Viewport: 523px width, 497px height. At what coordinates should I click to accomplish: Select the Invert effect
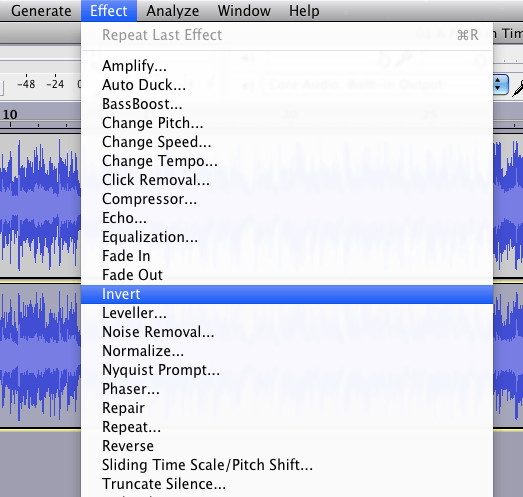(x=287, y=294)
